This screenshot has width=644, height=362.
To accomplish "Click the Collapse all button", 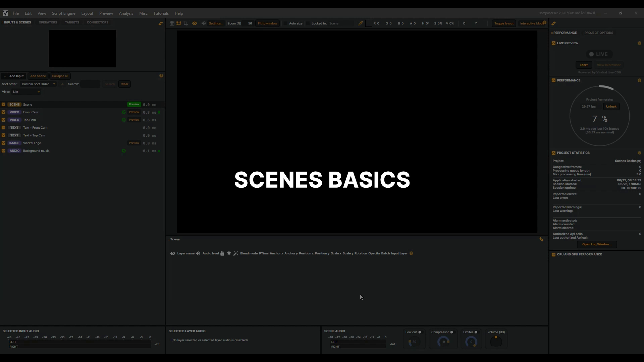I will click(x=60, y=76).
